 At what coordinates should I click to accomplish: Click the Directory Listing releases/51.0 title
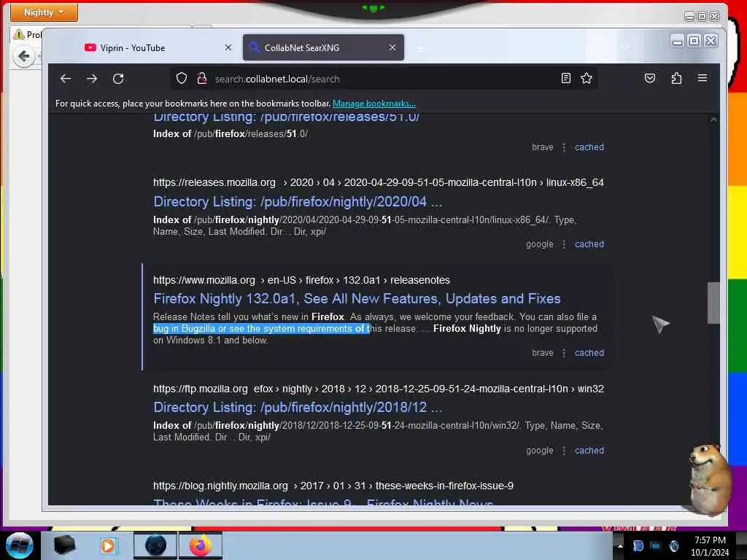tap(286, 117)
